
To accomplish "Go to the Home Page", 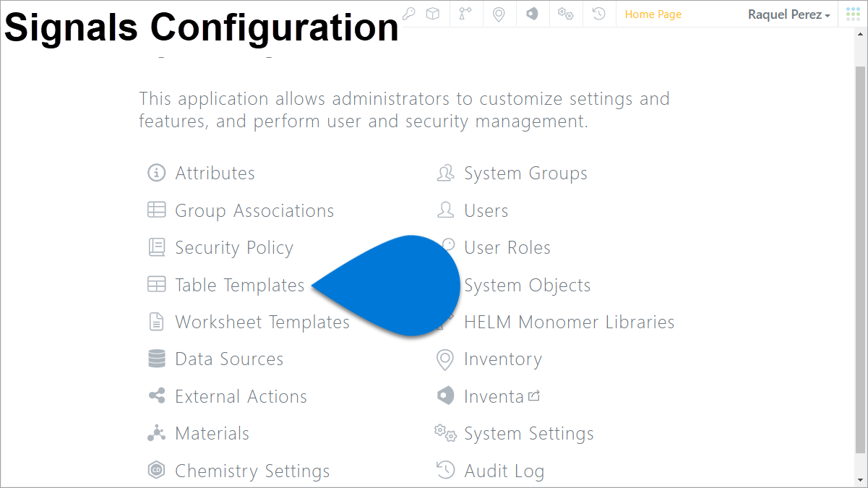I will click(x=653, y=14).
